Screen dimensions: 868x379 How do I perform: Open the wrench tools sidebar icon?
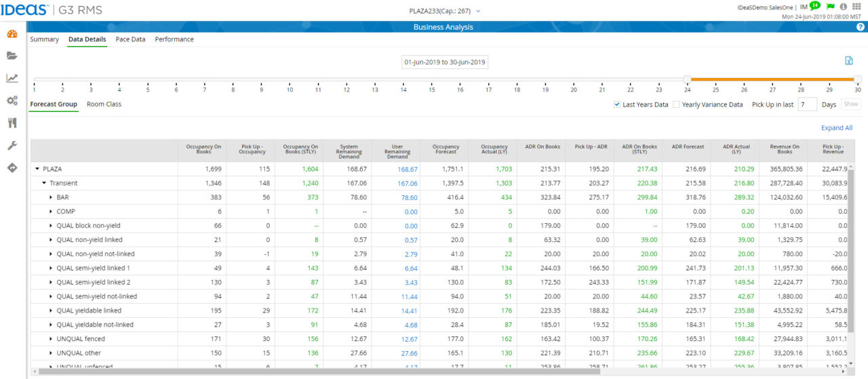(x=12, y=145)
